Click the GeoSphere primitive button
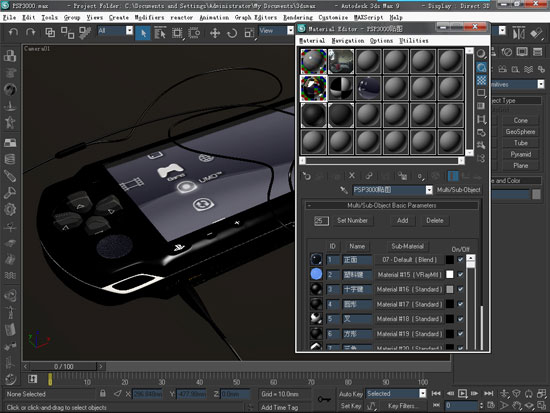 (520, 132)
